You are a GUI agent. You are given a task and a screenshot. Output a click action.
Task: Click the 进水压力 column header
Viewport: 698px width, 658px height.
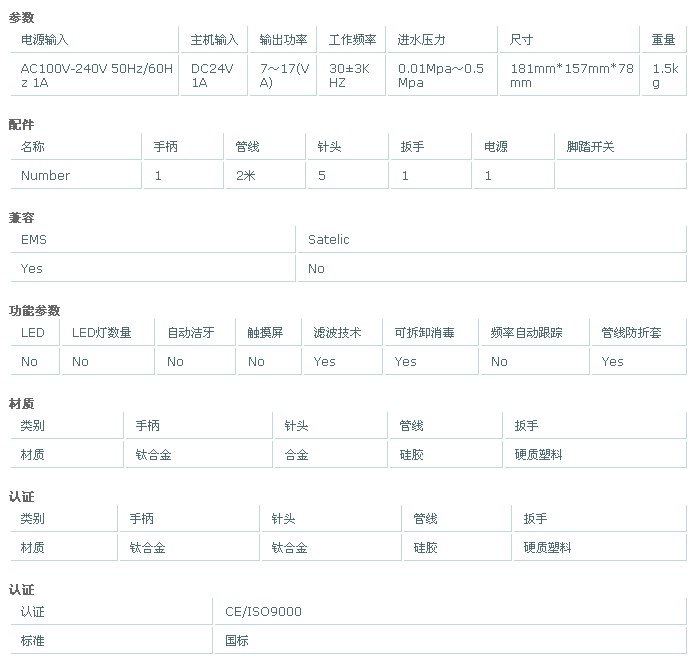pos(421,40)
